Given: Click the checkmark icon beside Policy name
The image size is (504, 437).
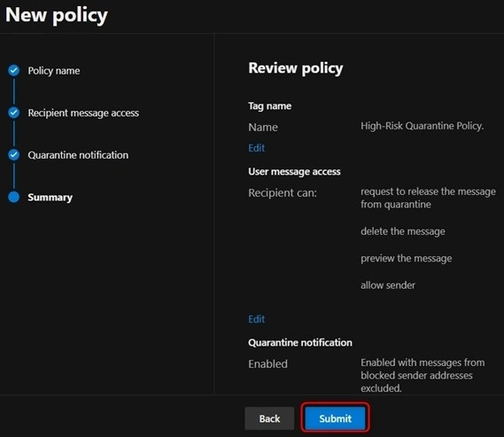Looking at the screenshot, I should (x=14, y=70).
